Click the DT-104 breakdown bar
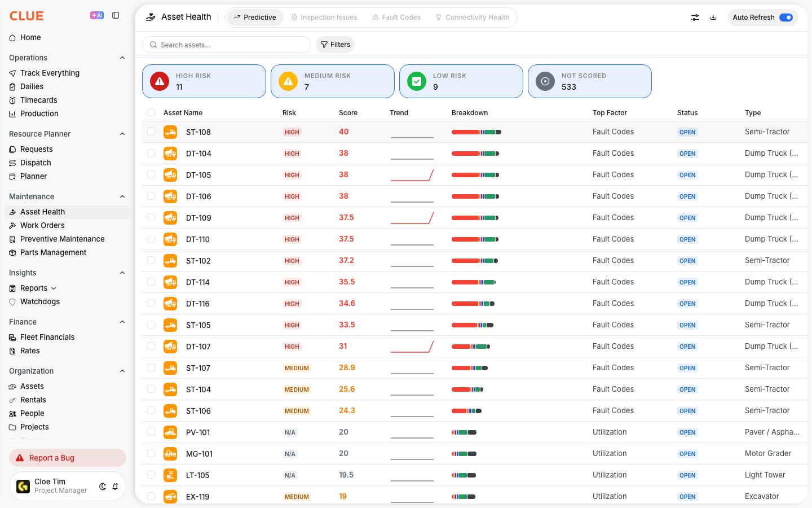This screenshot has height=508, width=812. (x=475, y=154)
